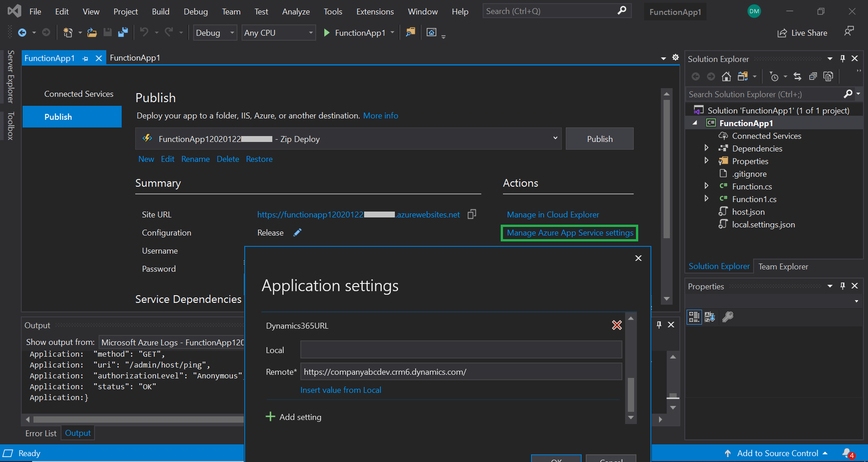Click the Publish page vertical scrollbar thumb

pos(666,168)
